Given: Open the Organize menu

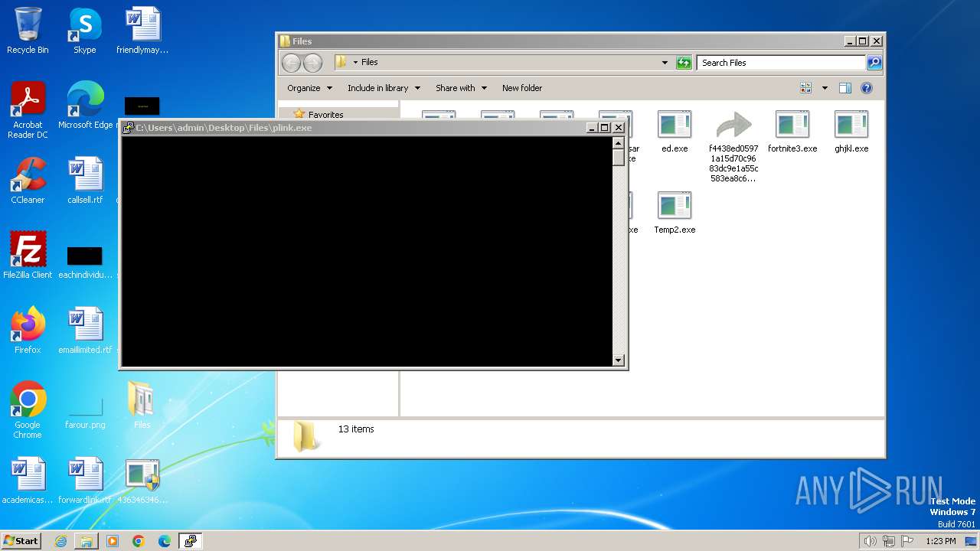Looking at the screenshot, I should pyautogui.click(x=309, y=88).
